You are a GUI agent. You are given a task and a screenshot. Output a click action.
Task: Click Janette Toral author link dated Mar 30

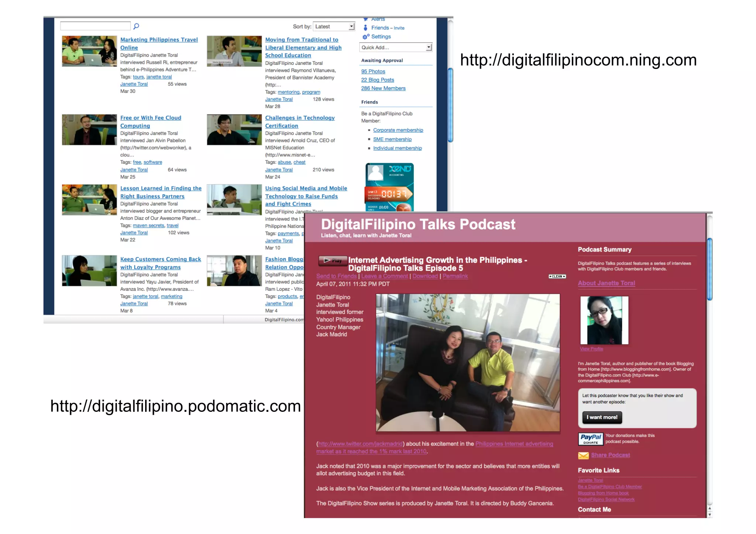[x=134, y=85]
